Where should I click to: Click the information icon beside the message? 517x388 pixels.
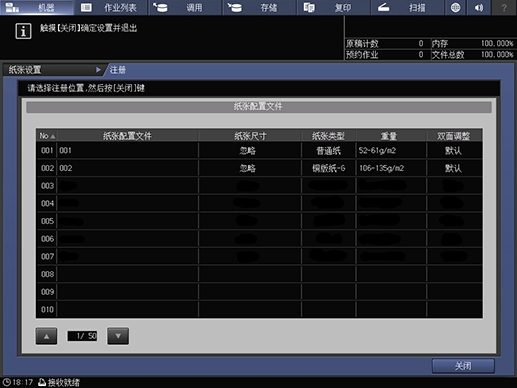[x=23, y=31]
